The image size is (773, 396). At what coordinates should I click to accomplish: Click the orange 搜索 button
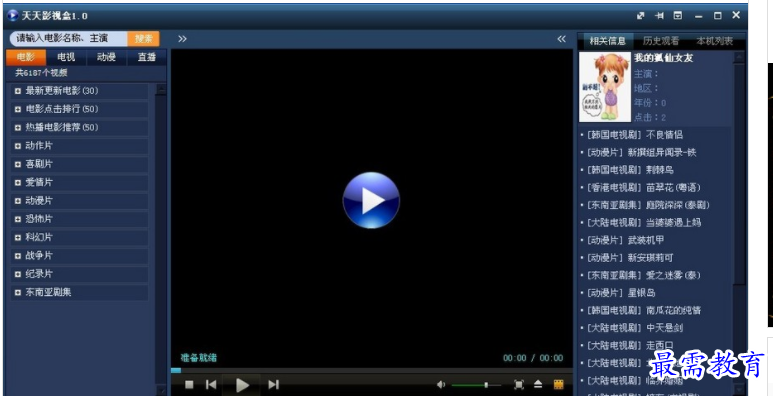(x=143, y=38)
